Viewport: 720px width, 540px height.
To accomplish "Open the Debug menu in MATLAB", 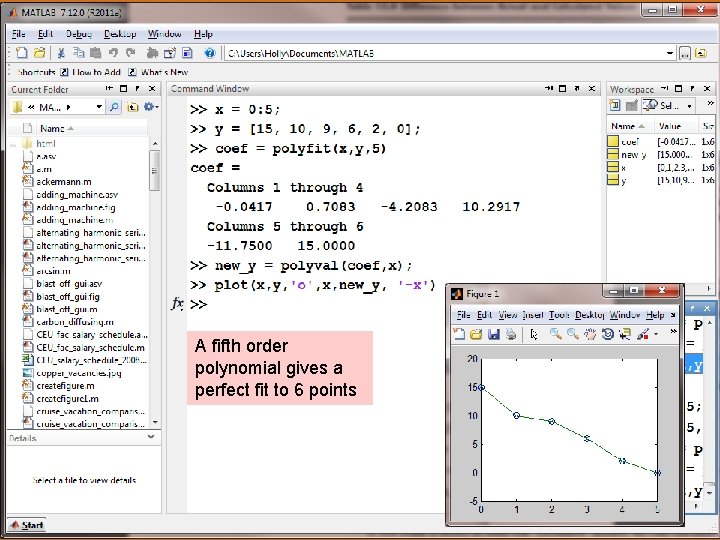I will point(79,34).
